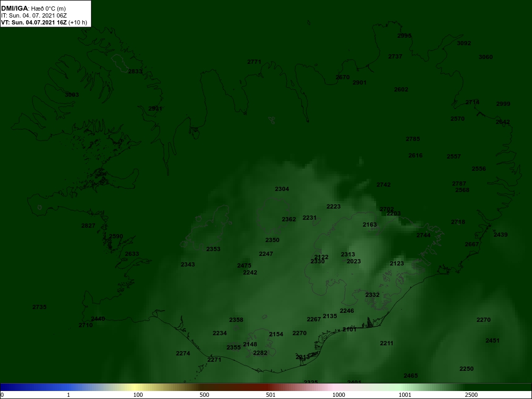Select the VT 16Z (+10 h) valid time line

(x=44, y=22)
